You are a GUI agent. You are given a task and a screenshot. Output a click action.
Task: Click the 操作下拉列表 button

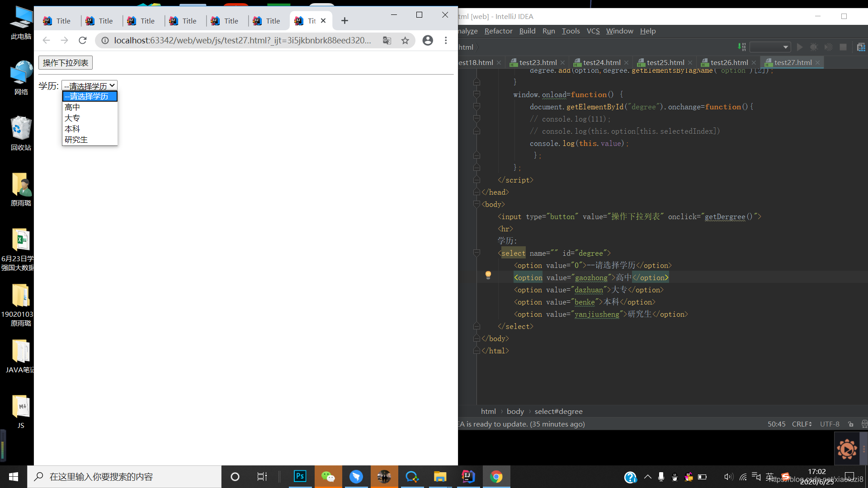(x=66, y=63)
